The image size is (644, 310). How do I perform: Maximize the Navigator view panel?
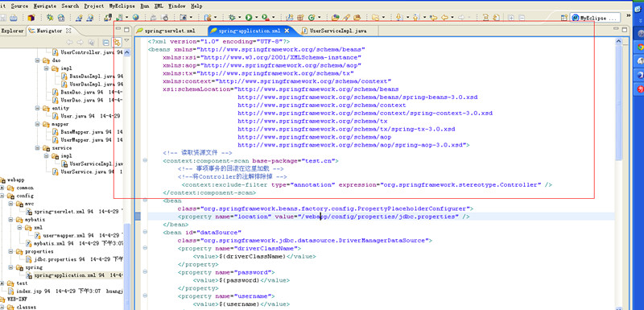tap(126, 30)
